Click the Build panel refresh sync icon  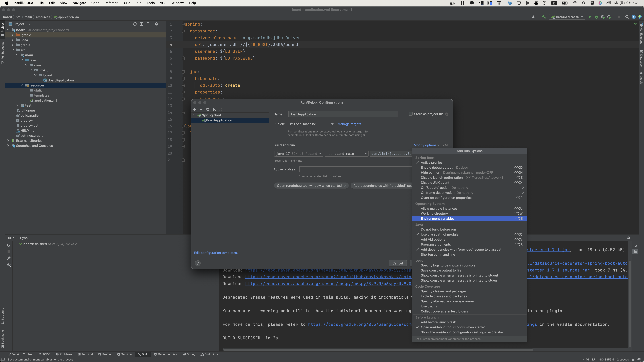pyautogui.click(x=9, y=245)
